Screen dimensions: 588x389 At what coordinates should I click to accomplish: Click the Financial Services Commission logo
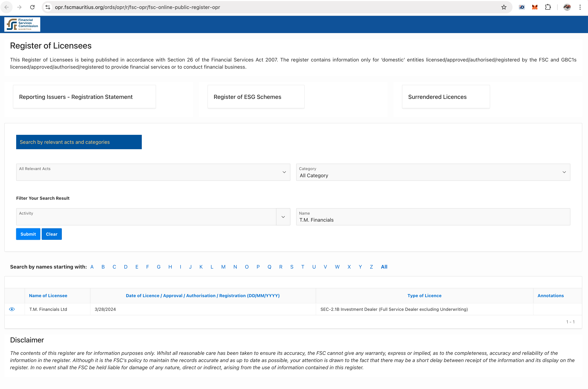(22, 24)
